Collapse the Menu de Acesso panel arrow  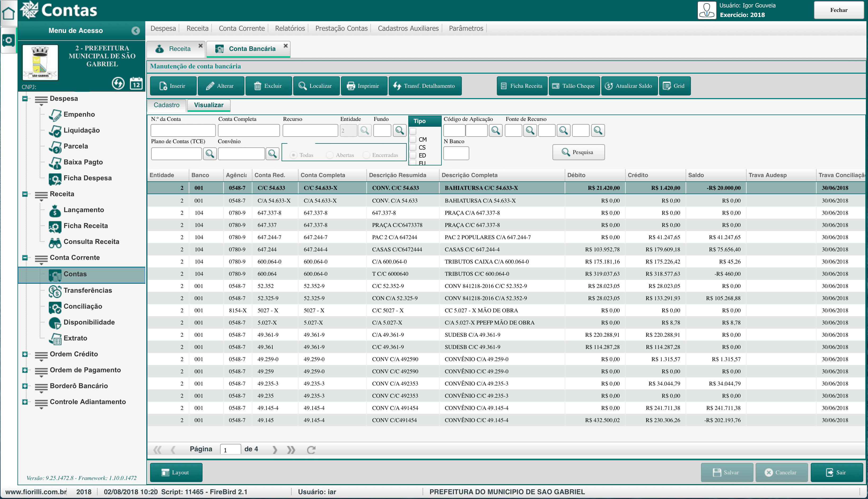tap(136, 31)
